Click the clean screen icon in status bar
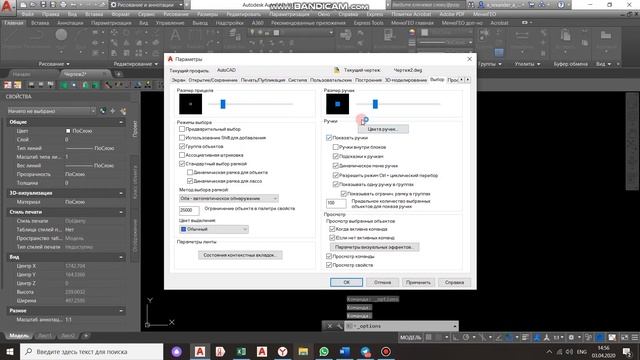Image resolution: width=640 pixels, height=360 pixels. [x=624, y=337]
